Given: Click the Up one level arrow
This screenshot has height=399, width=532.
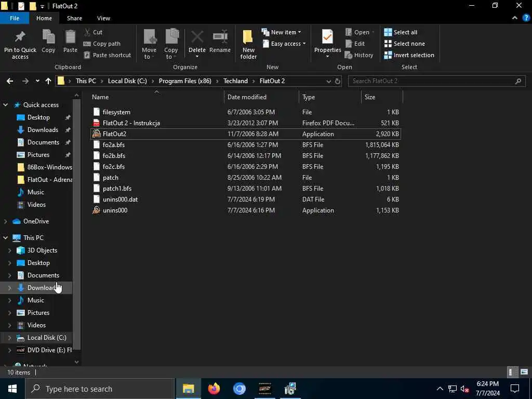Looking at the screenshot, I should pos(48,81).
